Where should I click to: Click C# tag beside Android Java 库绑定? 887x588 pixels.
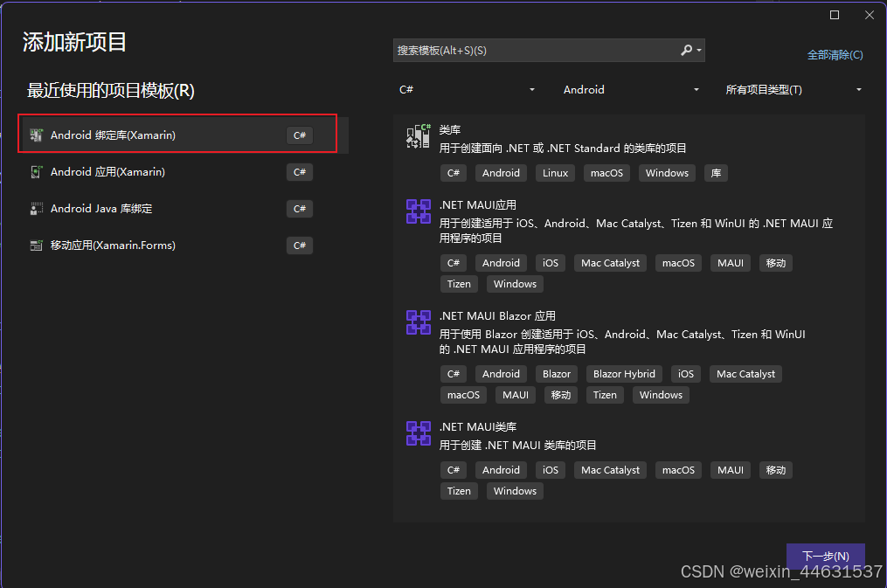(x=300, y=209)
